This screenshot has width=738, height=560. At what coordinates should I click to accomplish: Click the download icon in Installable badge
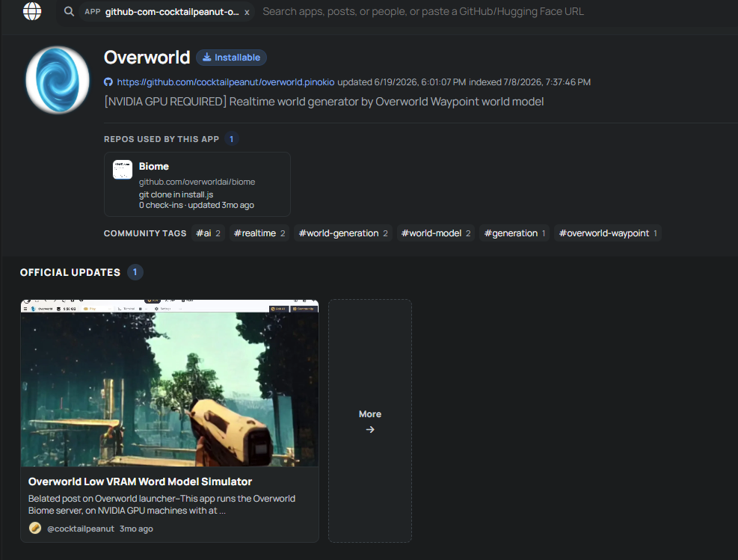(x=206, y=58)
